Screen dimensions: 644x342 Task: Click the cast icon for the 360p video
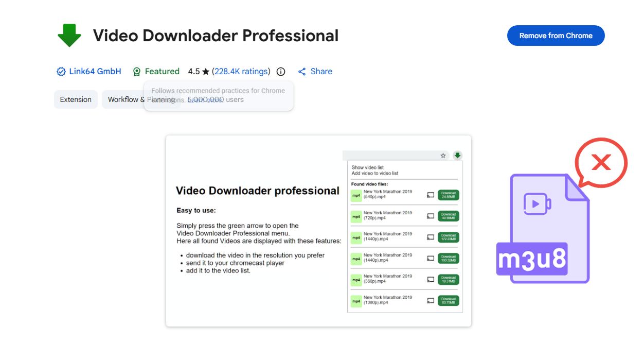pos(431,280)
